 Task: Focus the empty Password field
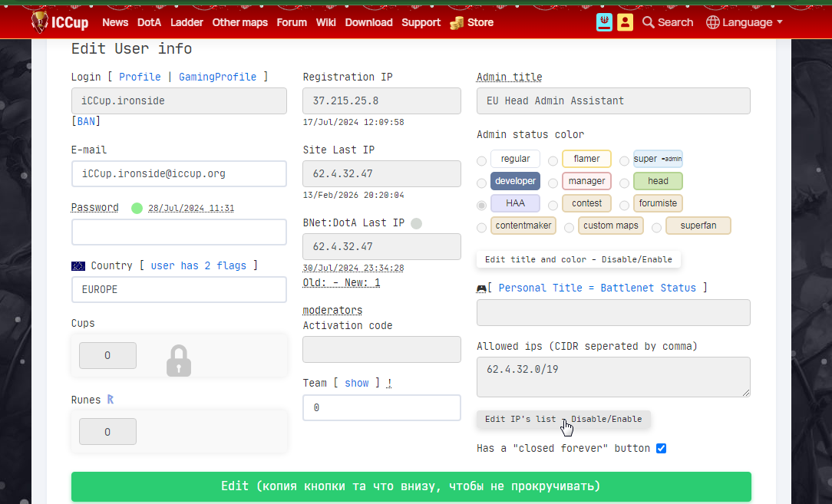(179, 232)
